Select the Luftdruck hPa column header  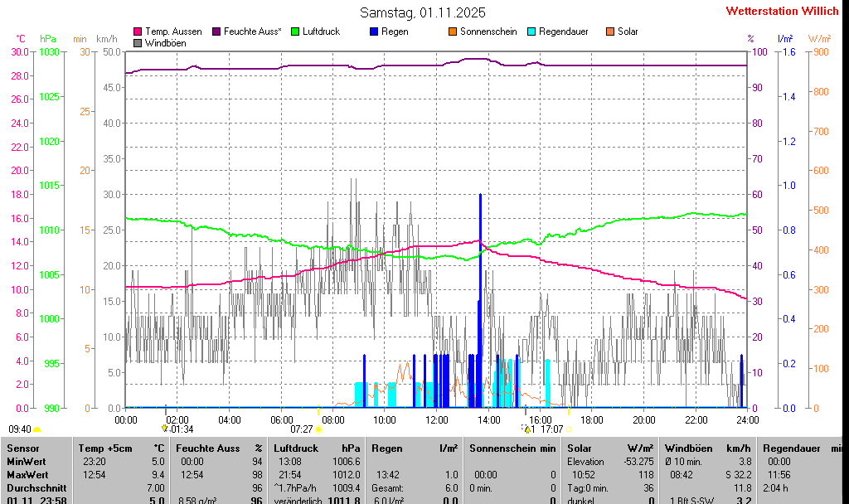click(x=318, y=448)
